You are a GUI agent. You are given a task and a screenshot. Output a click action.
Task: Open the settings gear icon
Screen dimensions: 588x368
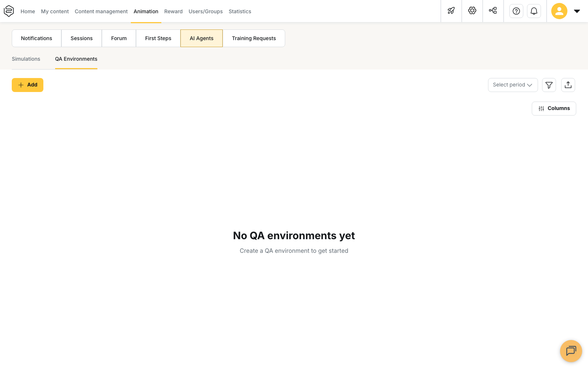coord(472,11)
